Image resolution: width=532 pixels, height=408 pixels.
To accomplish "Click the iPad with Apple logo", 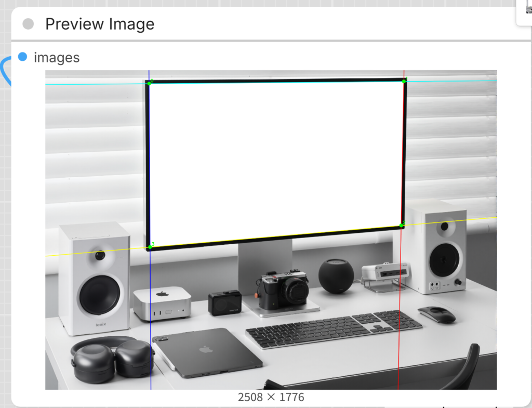I will (x=208, y=352).
